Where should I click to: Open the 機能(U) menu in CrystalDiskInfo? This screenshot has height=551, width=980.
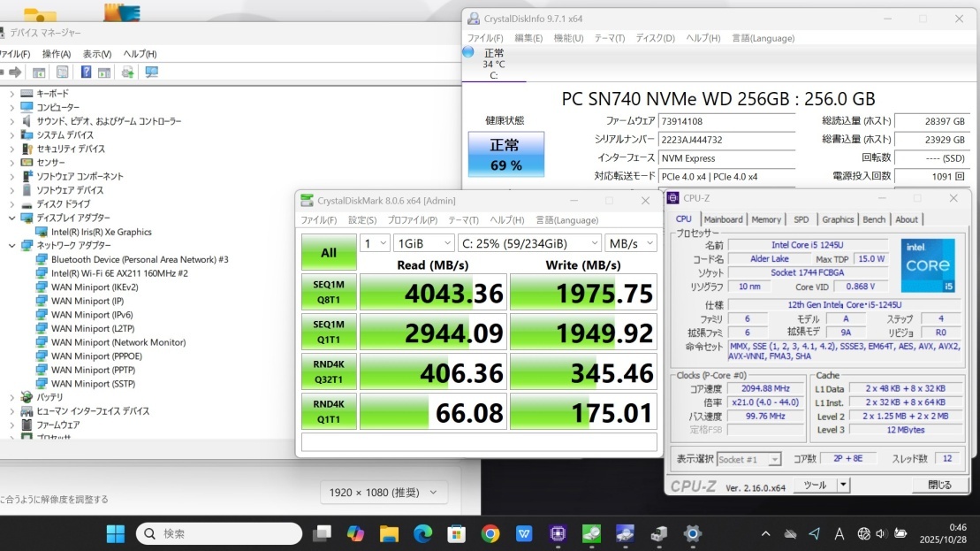[x=568, y=38]
